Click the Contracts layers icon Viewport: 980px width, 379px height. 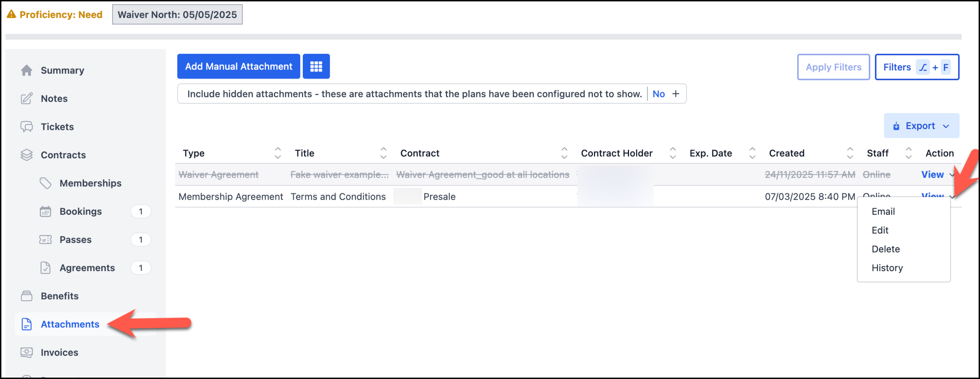26,155
